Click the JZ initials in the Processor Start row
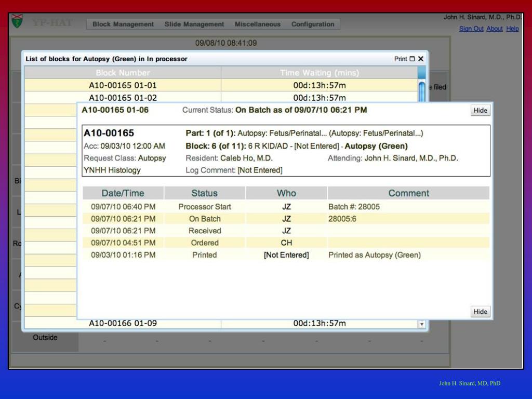532x399 pixels. [x=286, y=207]
